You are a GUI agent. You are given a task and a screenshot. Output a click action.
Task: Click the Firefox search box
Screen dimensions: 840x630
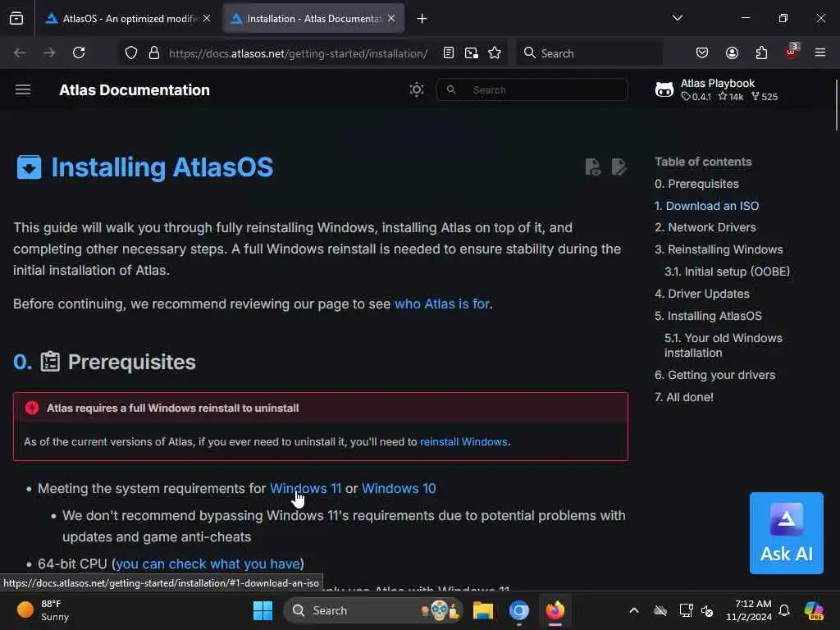point(589,53)
